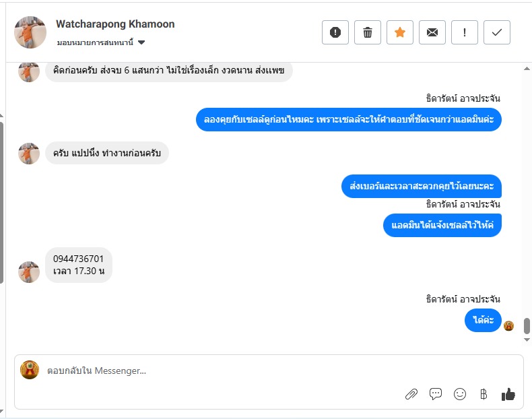The height and width of the screenshot is (419, 532).
Task: Toggle the exclamation priority flag
Action: click(465, 32)
